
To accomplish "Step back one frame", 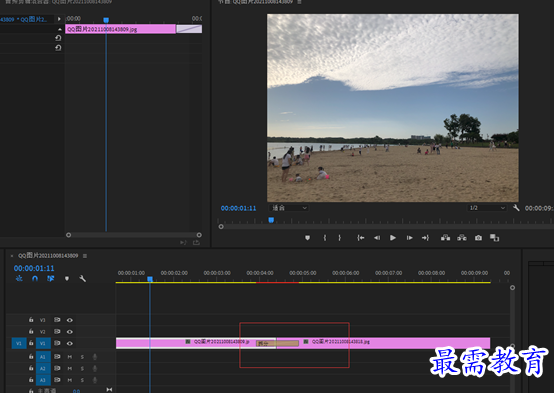I will pyautogui.click(x=377, y=238).
